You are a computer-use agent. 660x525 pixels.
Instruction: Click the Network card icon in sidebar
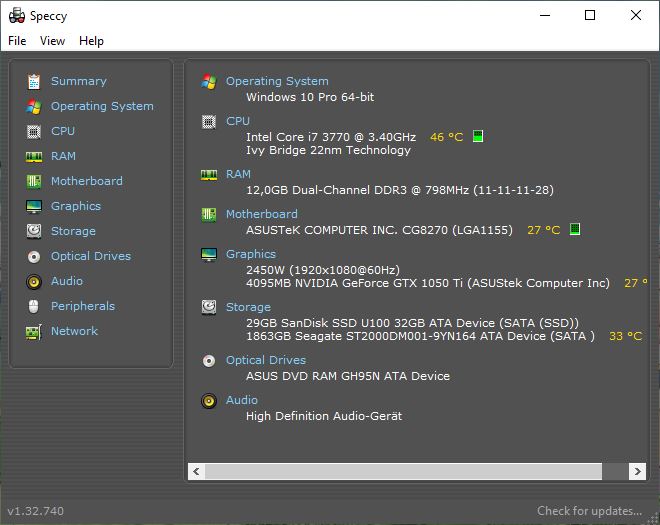point(34,332)
